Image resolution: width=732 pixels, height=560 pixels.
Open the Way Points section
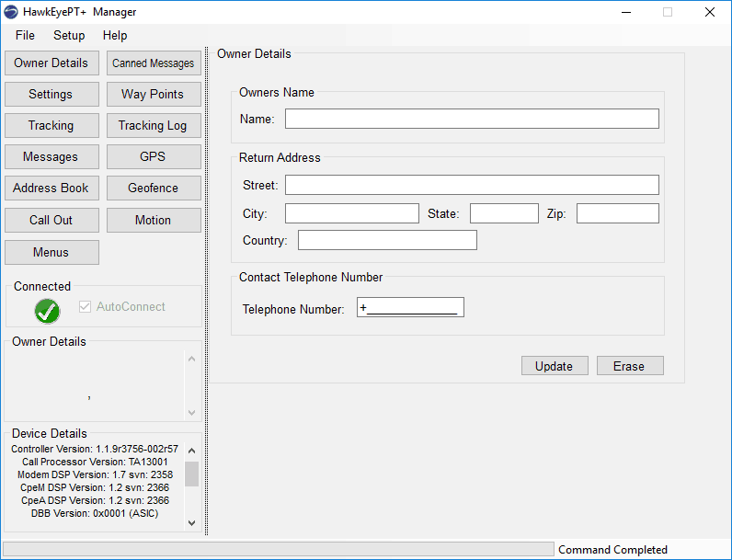pyautogui.click(x=154, y=95)
